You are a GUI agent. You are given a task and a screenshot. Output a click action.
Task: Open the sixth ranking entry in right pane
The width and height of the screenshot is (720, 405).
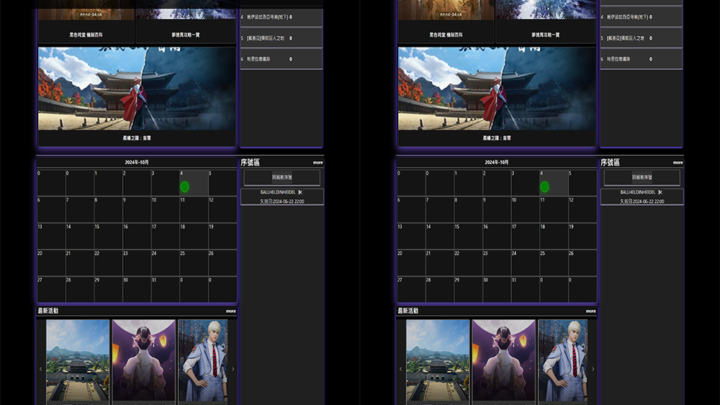[x=641, y=59]
